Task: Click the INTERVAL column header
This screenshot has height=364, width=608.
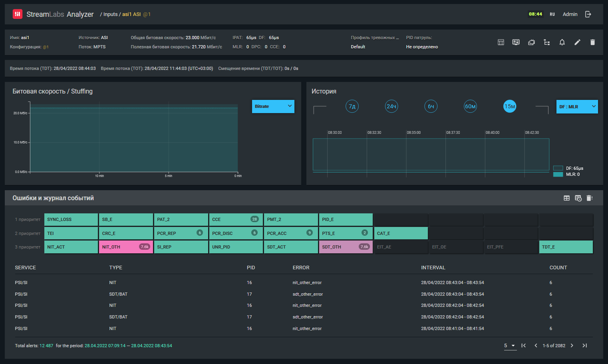Action: (x=433, y=268)
